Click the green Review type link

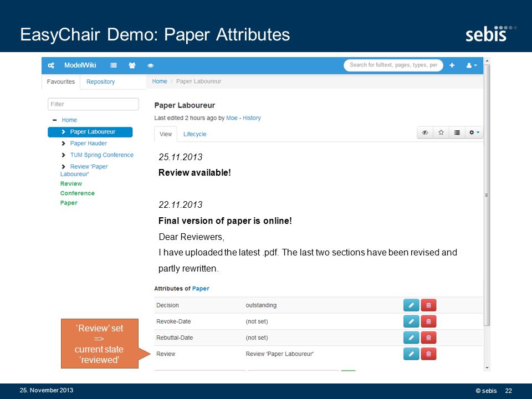[71, 183]
